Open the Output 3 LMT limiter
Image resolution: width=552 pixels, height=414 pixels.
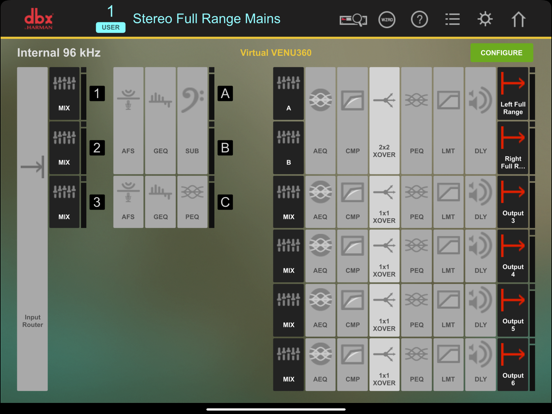click(x=448, y=202)
